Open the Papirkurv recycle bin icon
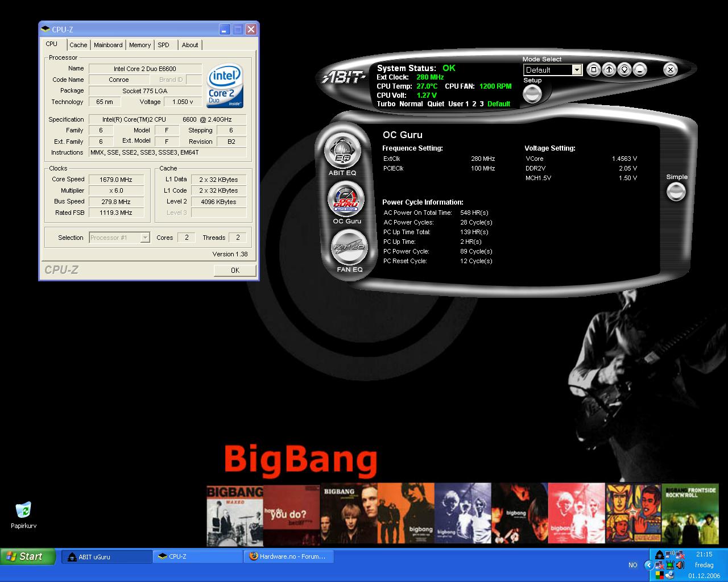The image size is (728, 582). coord(23,515)
